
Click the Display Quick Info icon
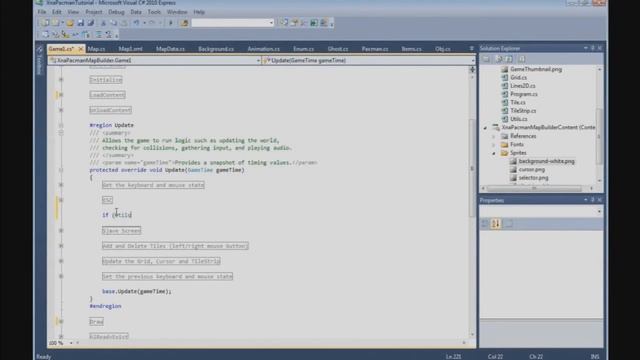[65, 35]
